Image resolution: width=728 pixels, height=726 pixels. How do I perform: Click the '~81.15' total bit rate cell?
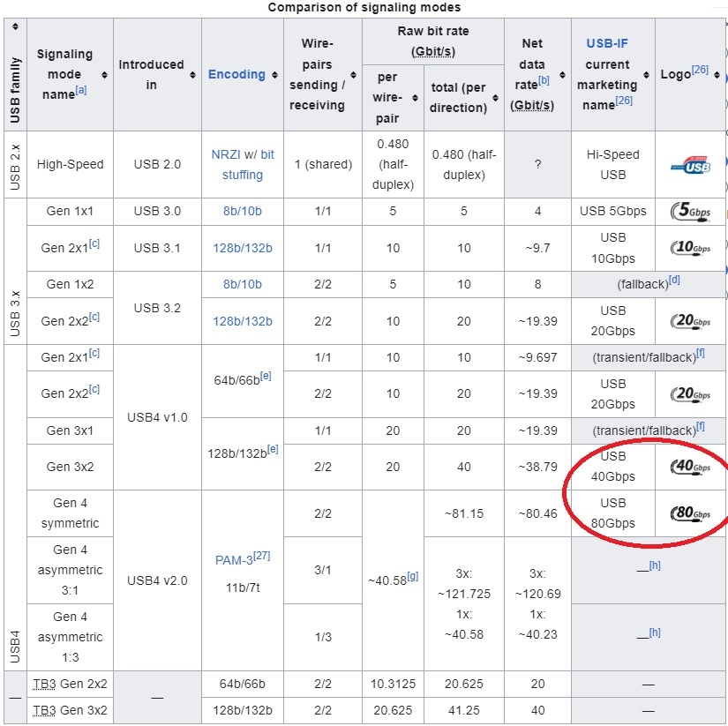(x=464, y=513)
